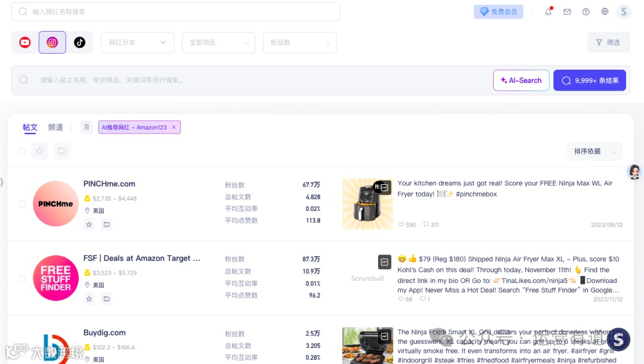
Task: Open the 筛选 filter button
Action: 608,42
